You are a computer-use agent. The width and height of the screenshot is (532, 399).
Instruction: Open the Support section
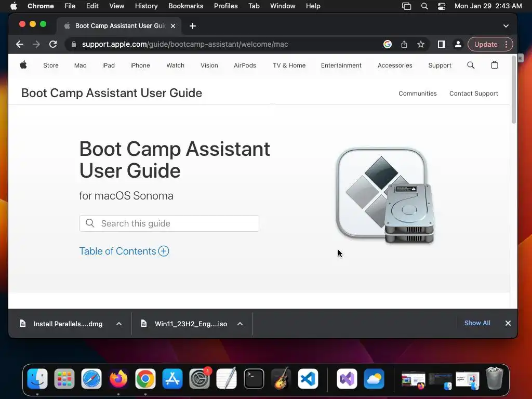[x=440, y=65]
